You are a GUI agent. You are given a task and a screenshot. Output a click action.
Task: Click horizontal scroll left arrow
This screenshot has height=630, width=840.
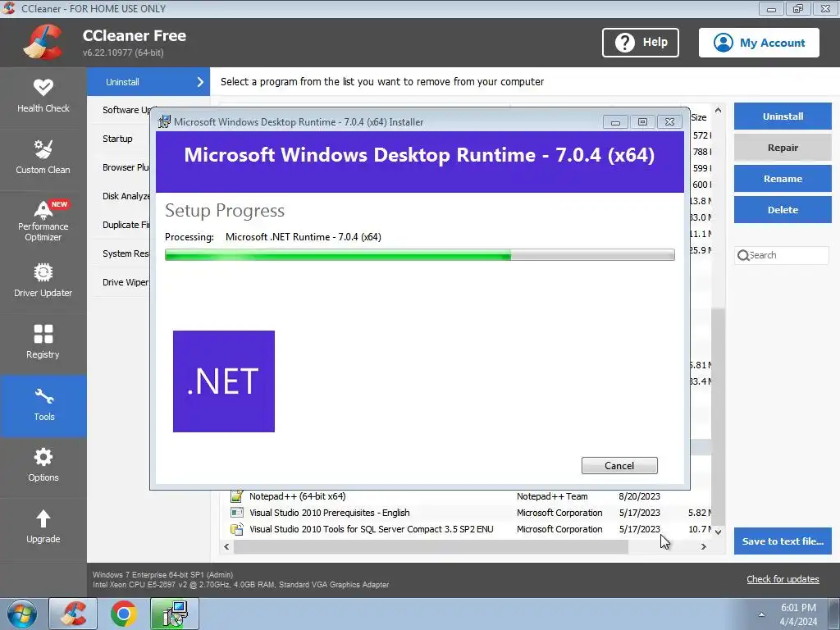point(226,546)
